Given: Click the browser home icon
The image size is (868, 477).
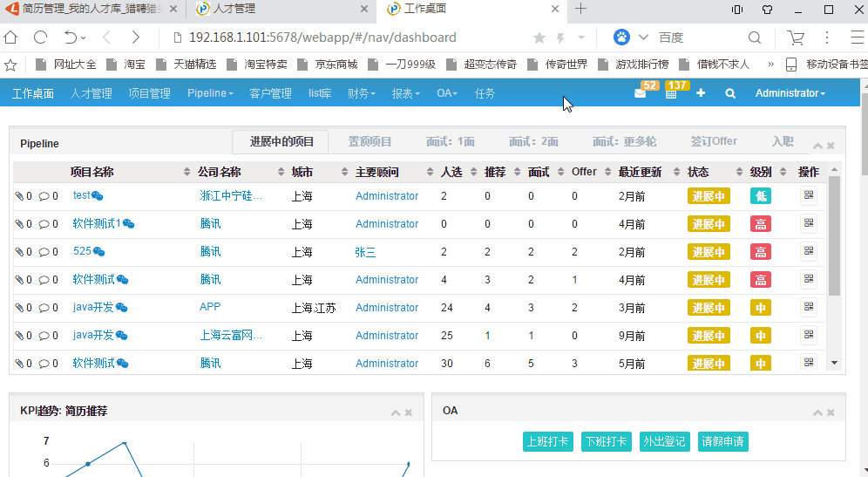Looking at the screenshot, I should pyautogui.click(x=10, y=37).
